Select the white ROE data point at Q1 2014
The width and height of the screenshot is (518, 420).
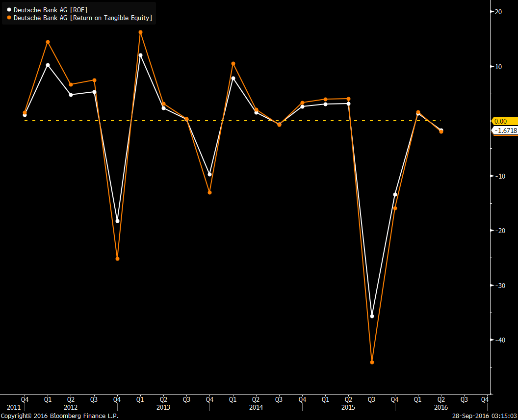pos(233,79)
